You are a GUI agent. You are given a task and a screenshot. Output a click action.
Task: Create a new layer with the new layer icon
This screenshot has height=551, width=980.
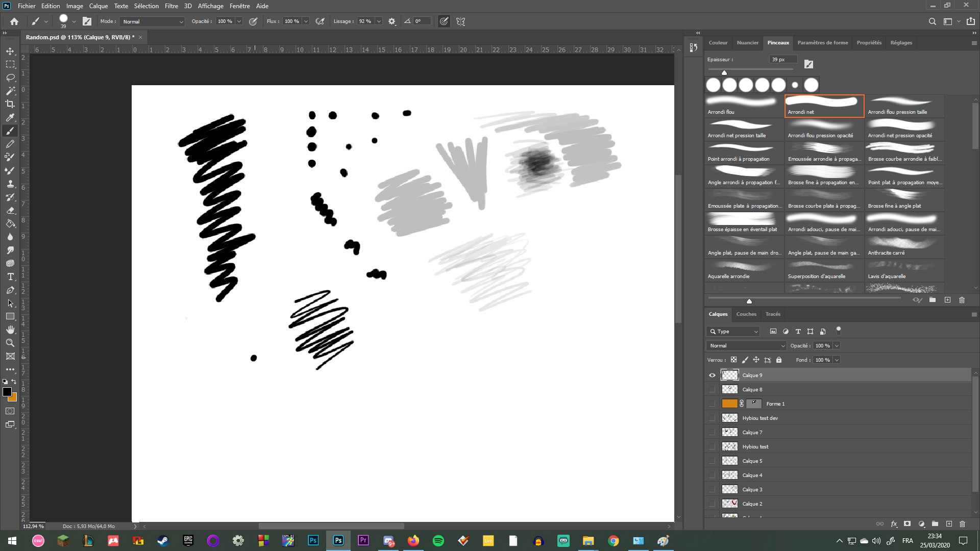(949, 523)
